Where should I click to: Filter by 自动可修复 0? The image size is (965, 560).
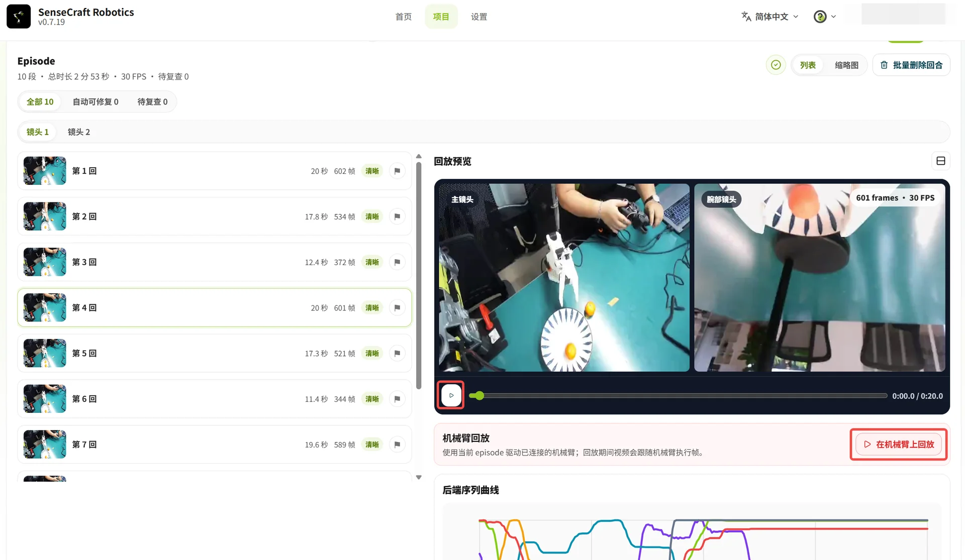95,102
